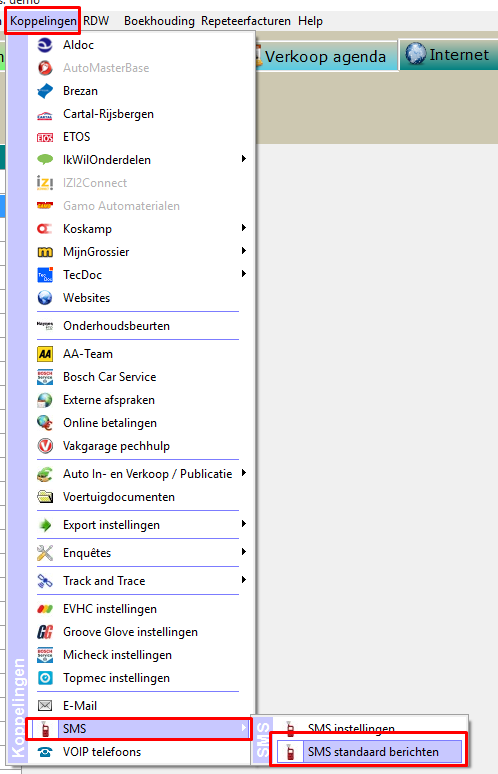The height and width of the screenshot is (774, 498).
Task: Click the TecDoc blue icon
Action: [45, 275]
